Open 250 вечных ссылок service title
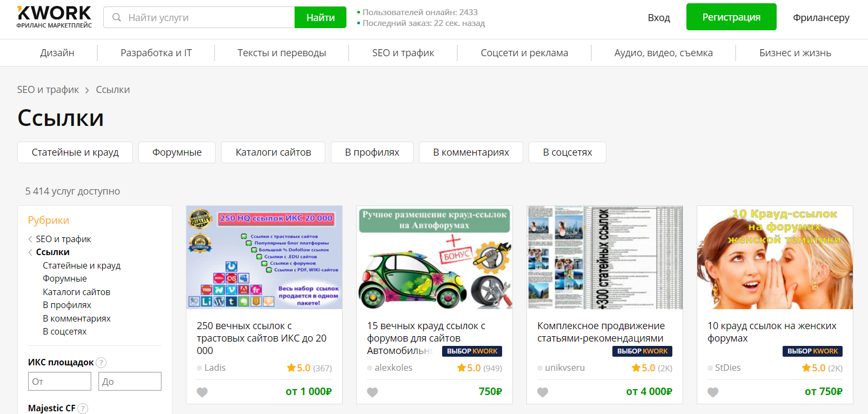 point(262,338)
